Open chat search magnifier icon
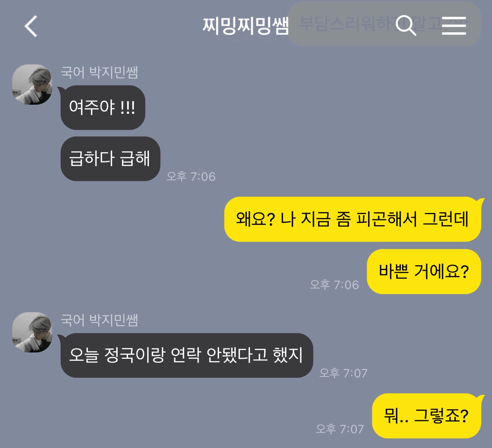This screenshot has width=492, height=448. [406, 25]
